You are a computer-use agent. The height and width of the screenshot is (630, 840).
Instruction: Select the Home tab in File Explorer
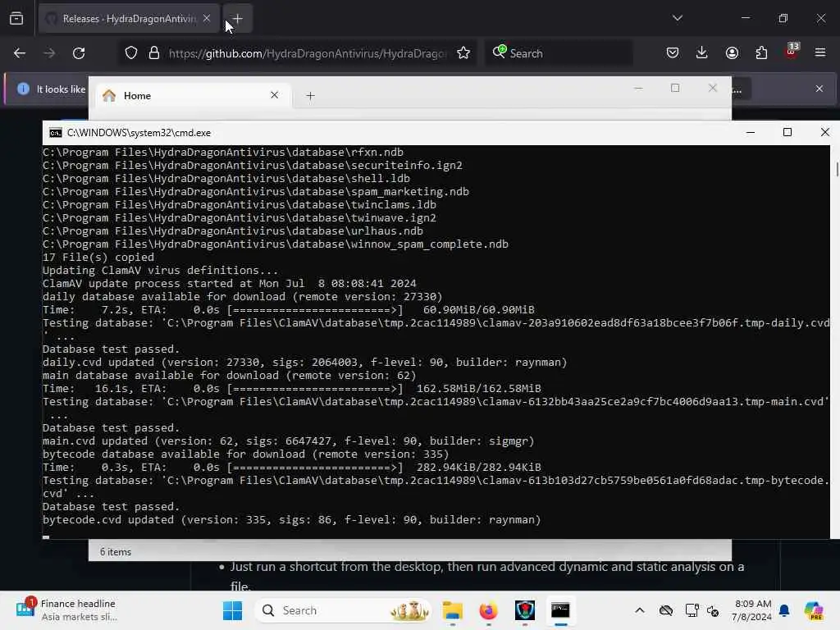(192, 96)
